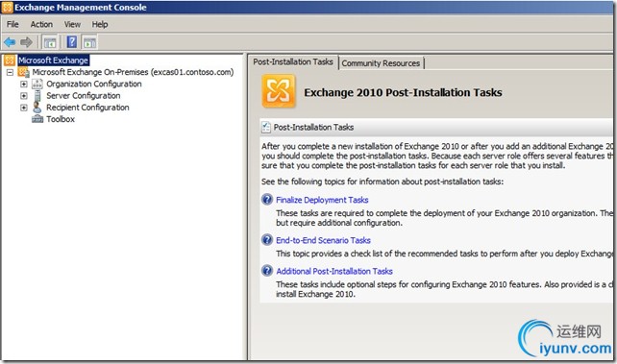Screen dimensions: 617x364
Task: Click help icon beside Finalize Deployment Tasks
Action: 267,200
